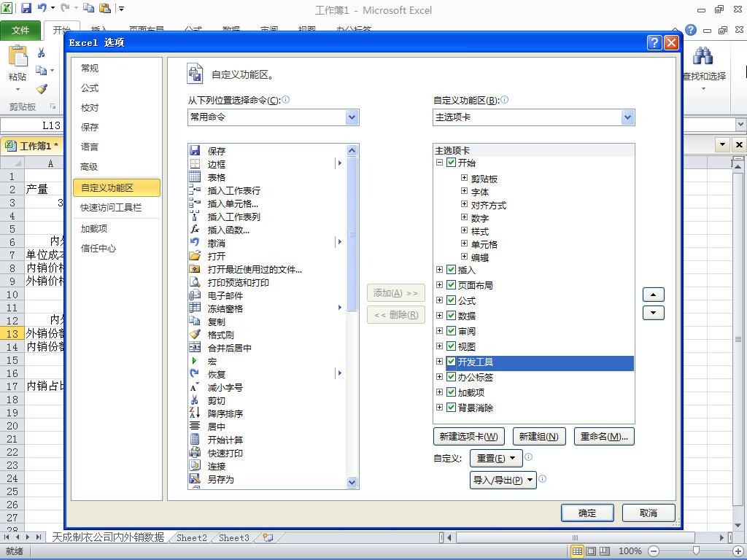Toggle the 公式 tab checkbox
Screen dimensions: 747x560
click(452, 300)
